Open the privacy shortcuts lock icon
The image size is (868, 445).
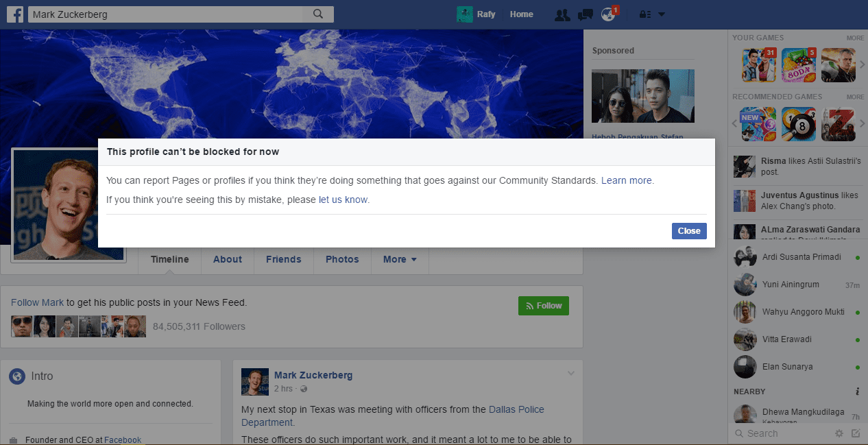click(645, 14)
